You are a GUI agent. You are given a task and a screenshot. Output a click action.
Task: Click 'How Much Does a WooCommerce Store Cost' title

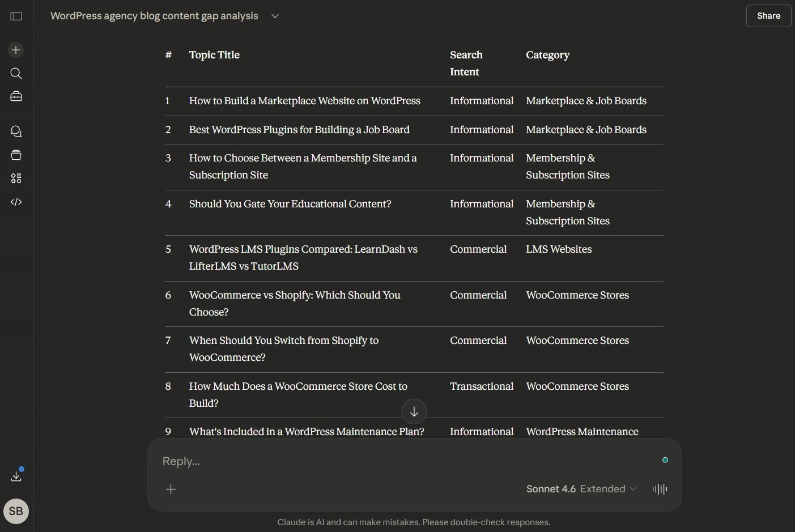[x=298, y=395]
